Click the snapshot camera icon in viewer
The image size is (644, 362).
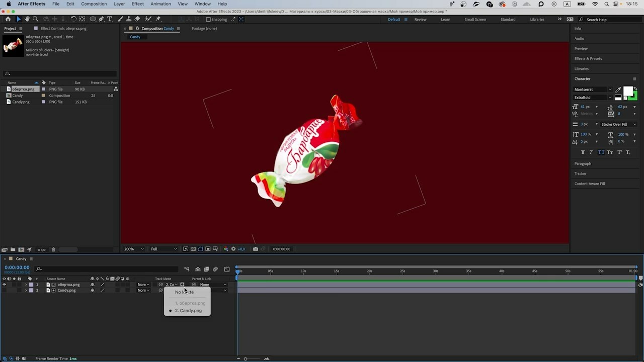click(x=256, y=249)
